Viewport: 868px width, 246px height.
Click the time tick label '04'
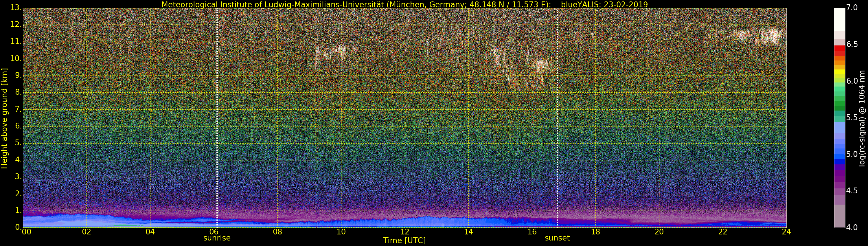coord(150,232)
